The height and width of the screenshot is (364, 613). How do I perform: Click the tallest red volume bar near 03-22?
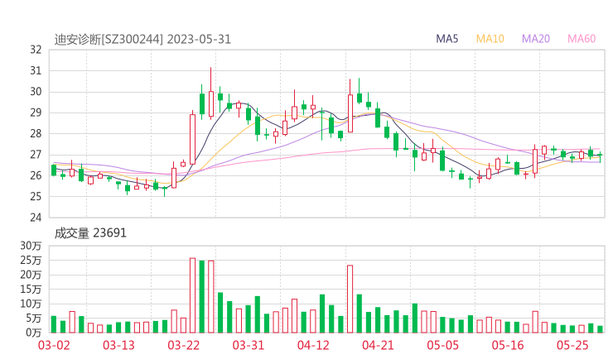192,295
